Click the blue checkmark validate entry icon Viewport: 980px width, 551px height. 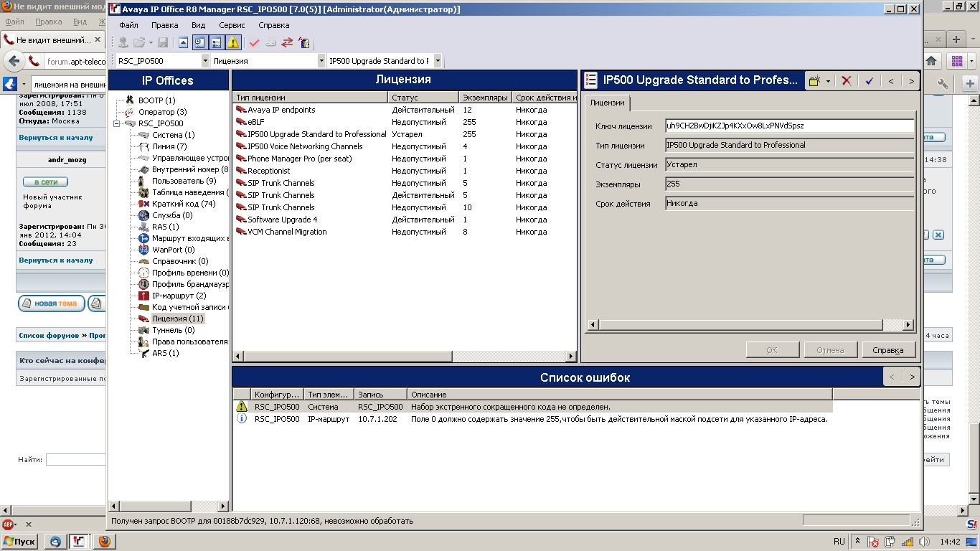click(x=869, y=81)
